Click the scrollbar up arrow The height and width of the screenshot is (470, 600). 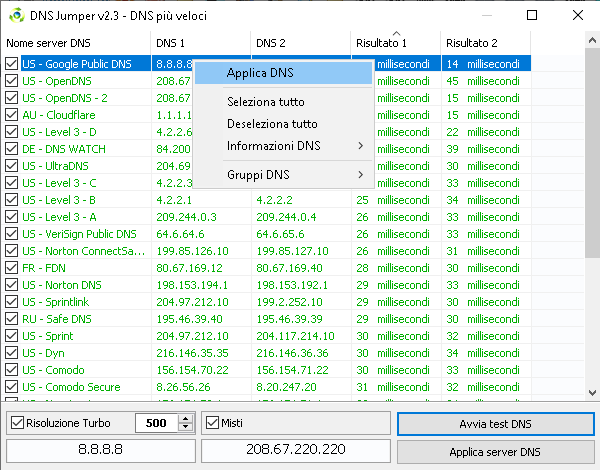592,40
